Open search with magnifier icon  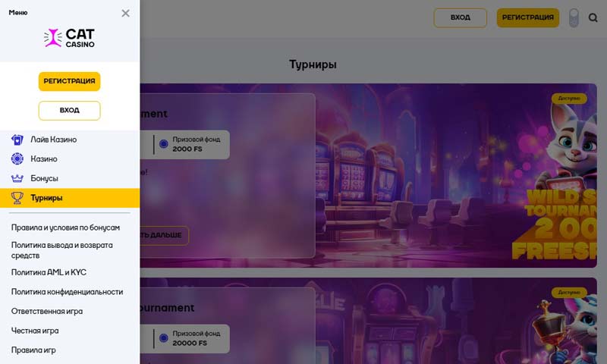(593, 17)
